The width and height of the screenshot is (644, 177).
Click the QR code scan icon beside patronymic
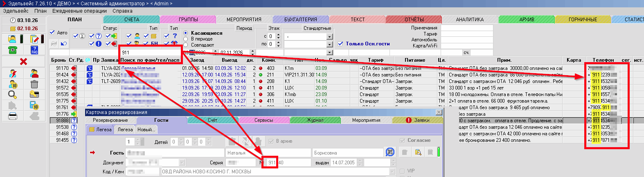click(x=390, y=152)
